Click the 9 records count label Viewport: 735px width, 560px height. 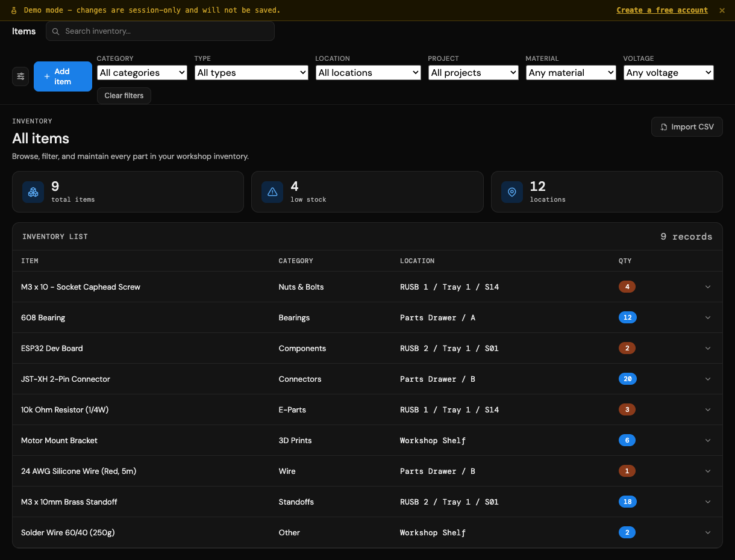pyautogui.click(x=686, y=237)
